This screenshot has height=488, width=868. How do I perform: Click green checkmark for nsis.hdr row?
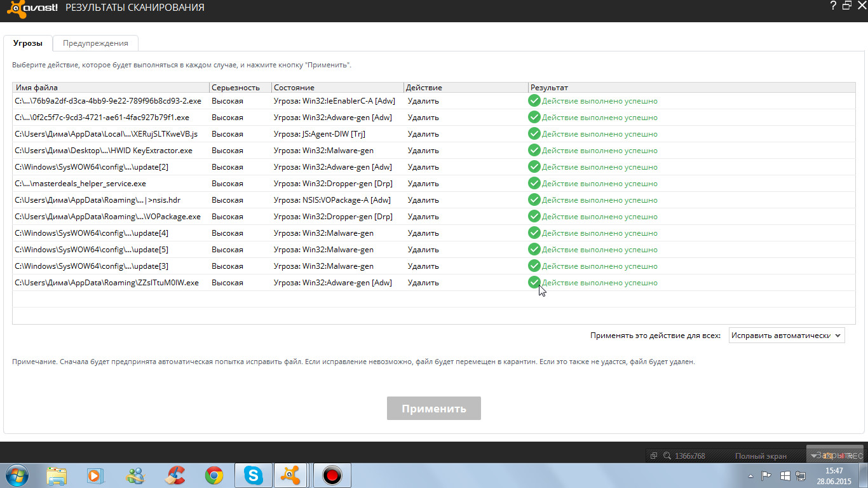[x=534, y=200]
